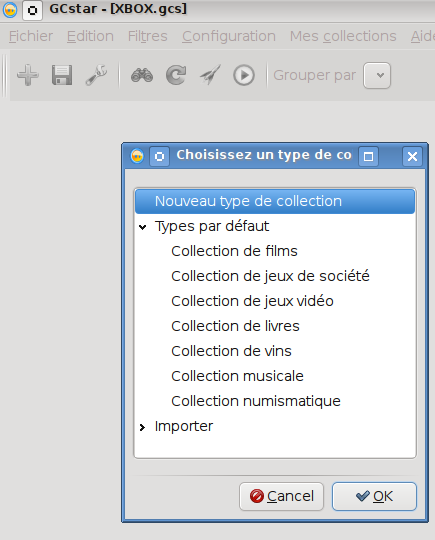The image size is (435, 540).
Task: Open the Grouper par dropdown
Action: pyautogui.click(x=377, y=75)
